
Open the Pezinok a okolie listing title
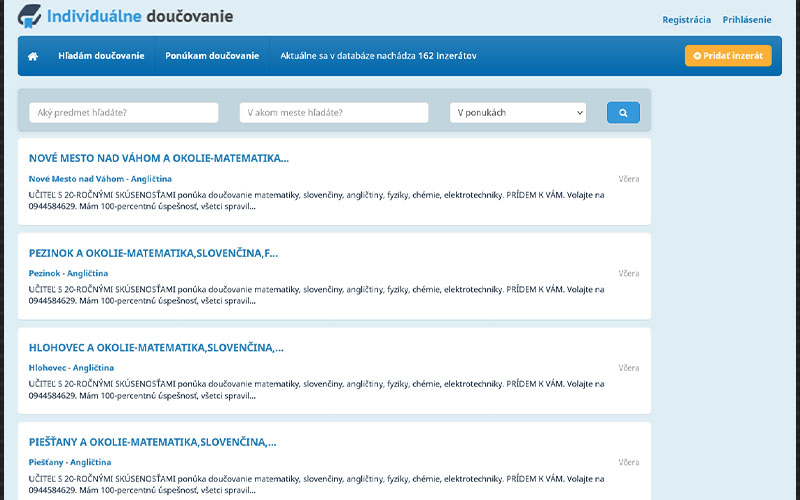click(153, 253)
